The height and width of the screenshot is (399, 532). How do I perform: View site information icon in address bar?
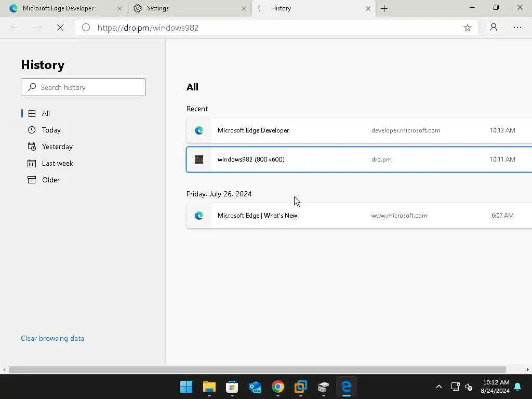[86, 28]
